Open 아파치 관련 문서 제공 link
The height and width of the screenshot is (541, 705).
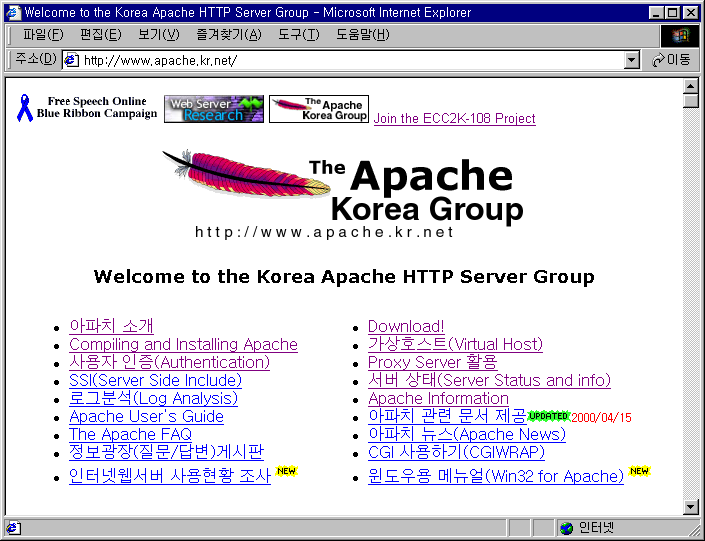(447, 416)
